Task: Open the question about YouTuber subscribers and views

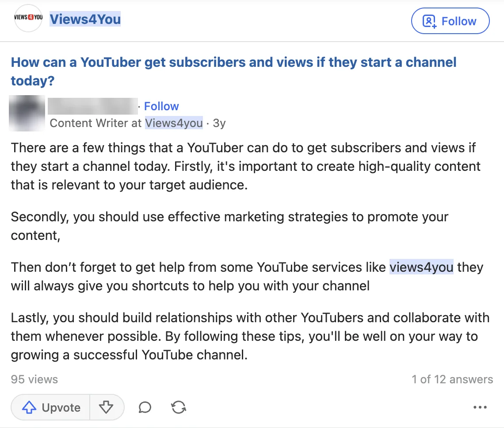Action: pos(234,71)
